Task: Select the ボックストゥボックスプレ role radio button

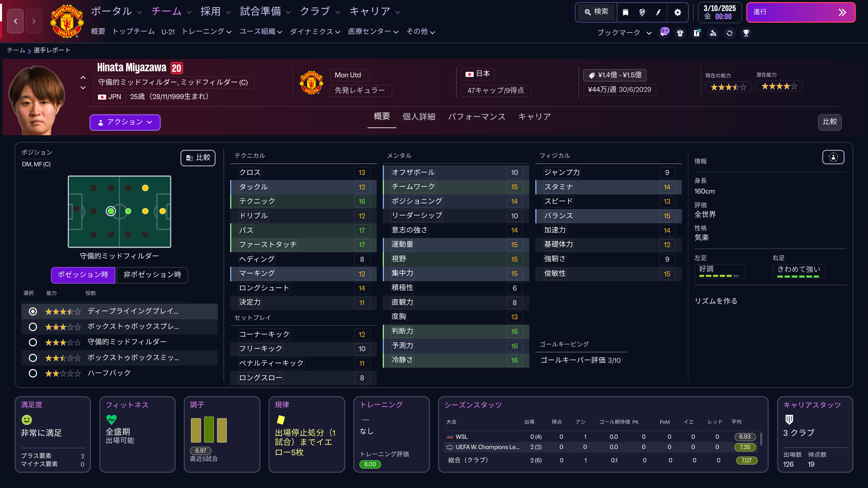Action: click(33, 327)
